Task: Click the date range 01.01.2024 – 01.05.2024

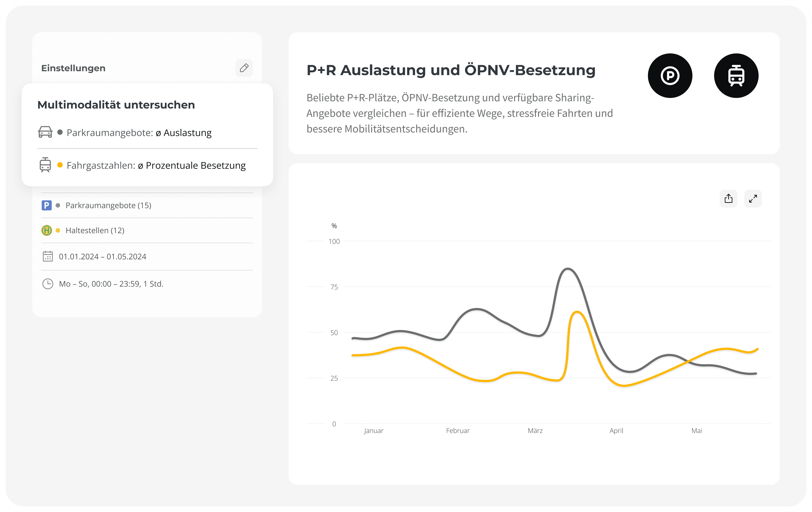Action: tap(103, 257)
